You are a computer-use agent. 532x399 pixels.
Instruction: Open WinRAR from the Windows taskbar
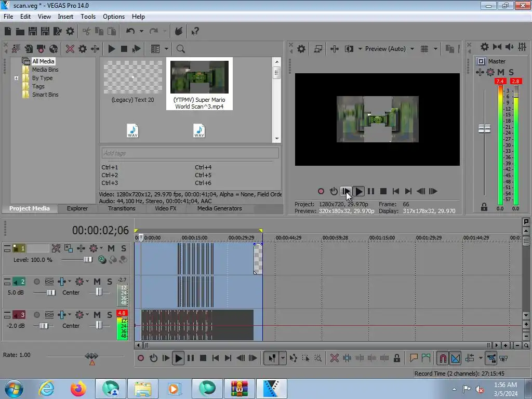pos(240,389)
